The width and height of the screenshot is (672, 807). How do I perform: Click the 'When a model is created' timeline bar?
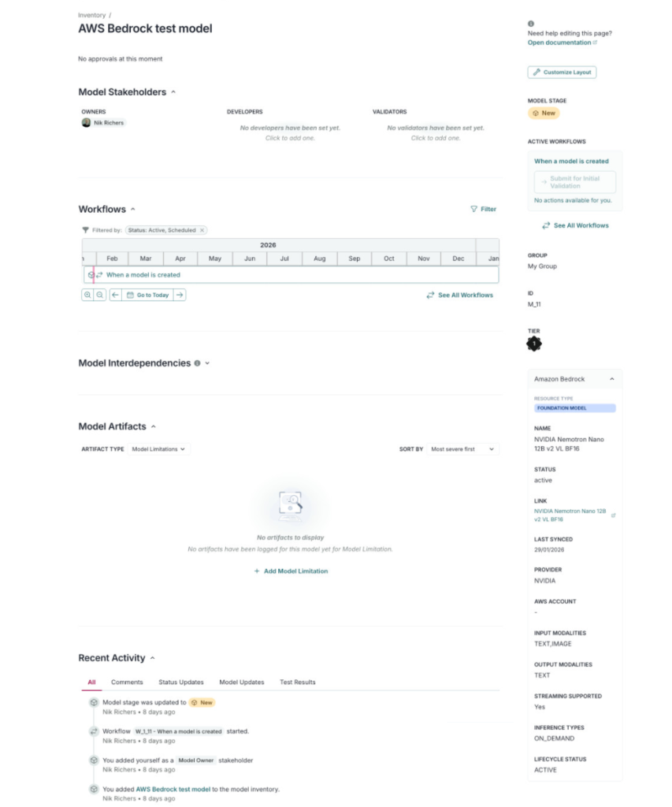tap(143, 275)
